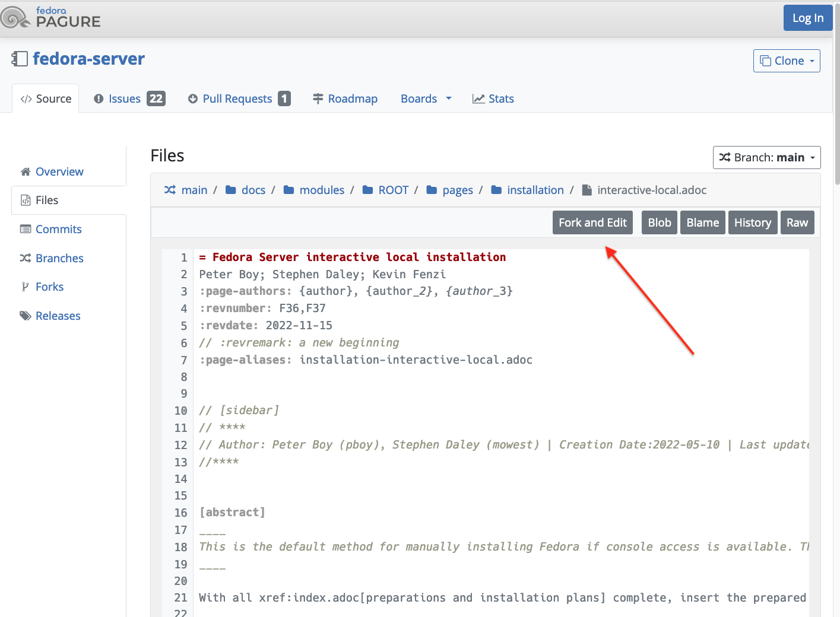Screen dimensions: 840x617
Task: Click 'Peter Boy; Stephen Daley; Kevin Fenzi' line
Action: click(x=322, y=274)
